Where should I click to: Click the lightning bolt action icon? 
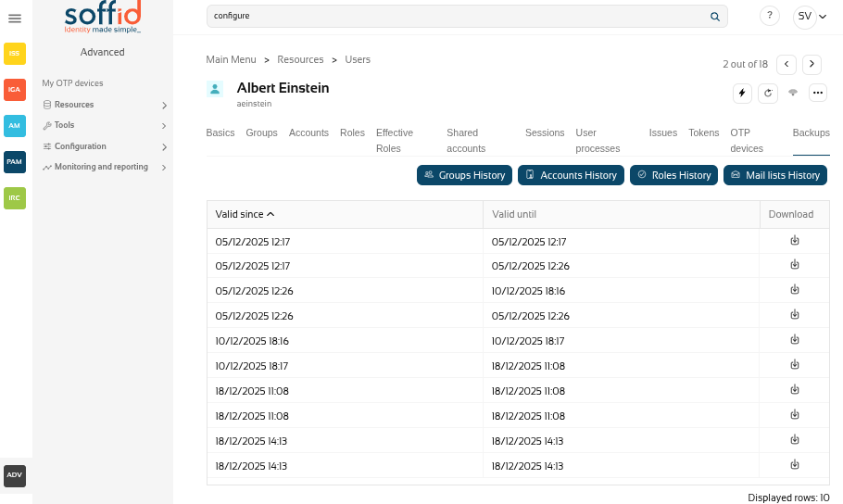click(x=742, y=93)
